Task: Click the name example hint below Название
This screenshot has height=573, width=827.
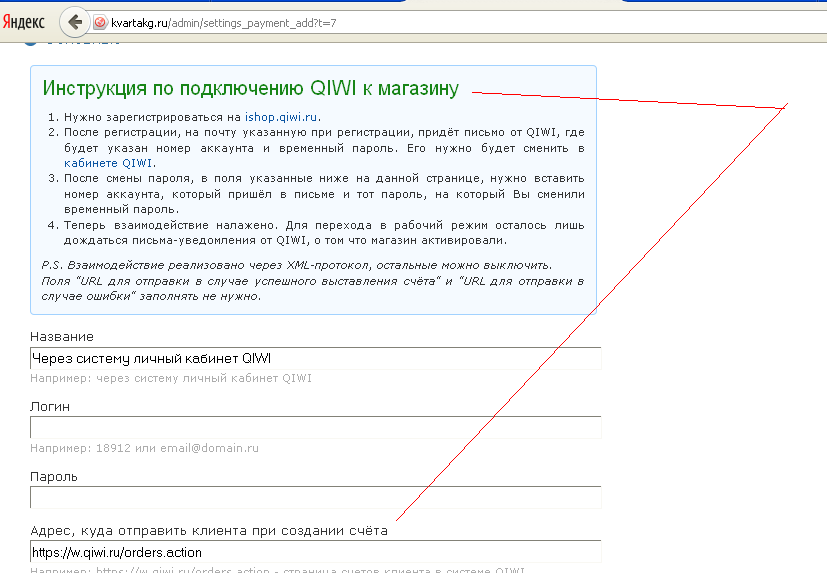Action: point(170,379)
